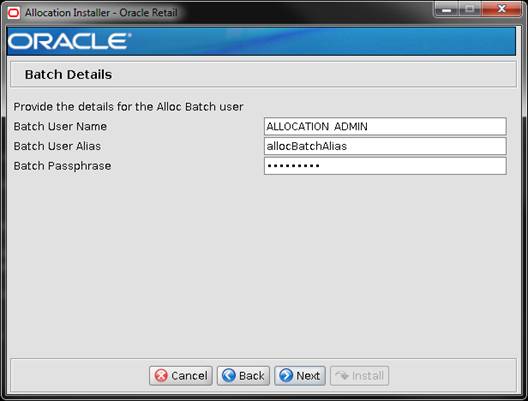Proceed using the Next button

pyautogui.click(x=300, y=375)
